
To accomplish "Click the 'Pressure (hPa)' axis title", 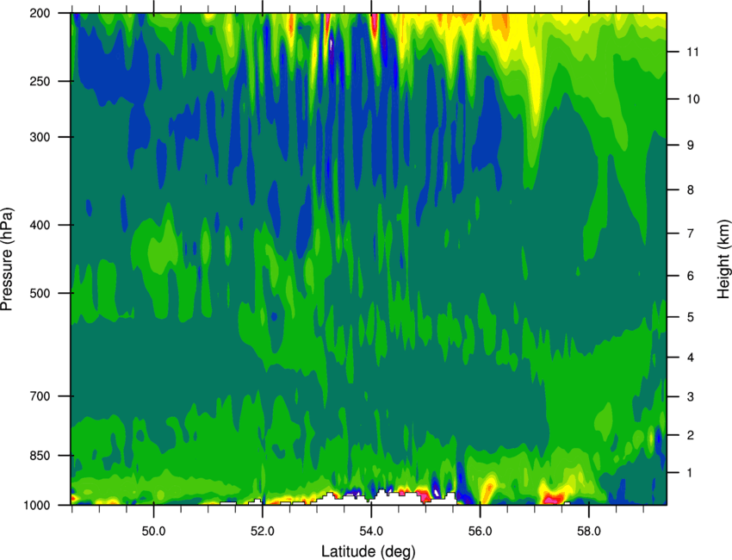I will [7, 258].
